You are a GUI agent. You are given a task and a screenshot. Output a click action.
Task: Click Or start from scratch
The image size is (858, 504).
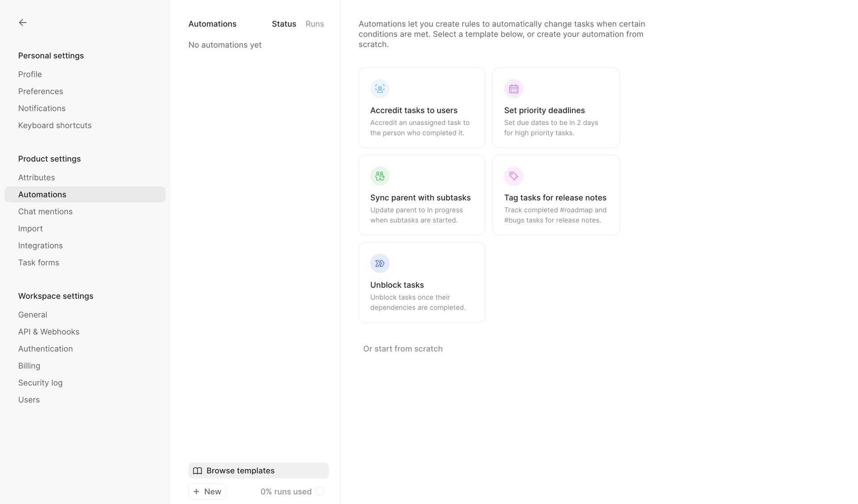pos(402,349)
